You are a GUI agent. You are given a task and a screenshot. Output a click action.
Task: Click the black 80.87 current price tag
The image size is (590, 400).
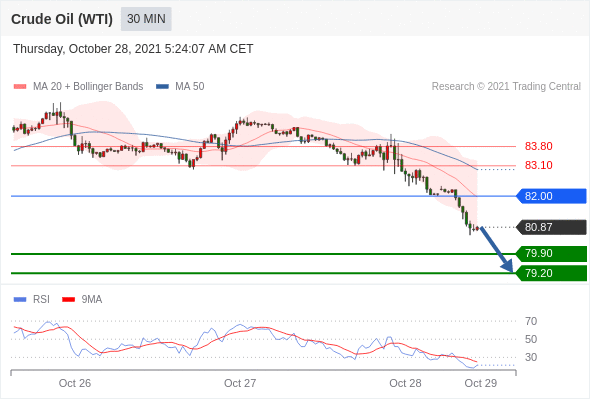pyautogui.click(x=551, y=227)
